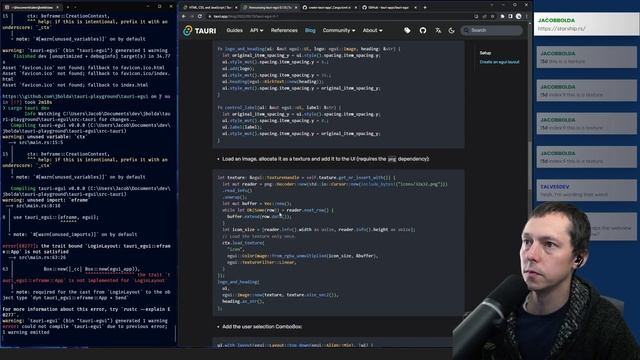The image size is (640, 360).
Task: Click the Search field on Tauri site
Action: coord(491,30)
